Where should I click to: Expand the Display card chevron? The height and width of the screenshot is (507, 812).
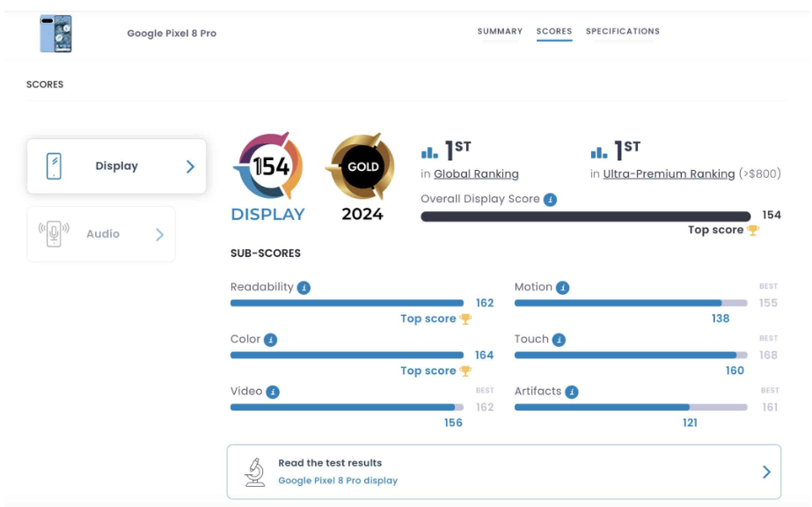pos(190,166)
